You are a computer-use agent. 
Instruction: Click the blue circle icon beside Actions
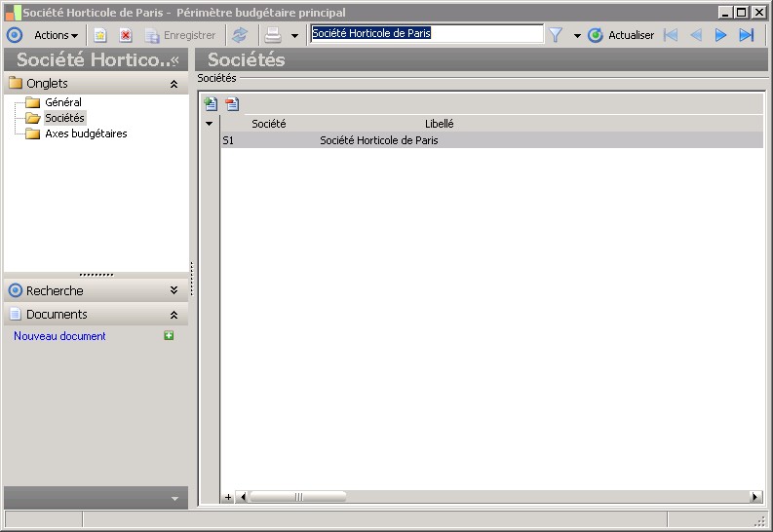15,35
